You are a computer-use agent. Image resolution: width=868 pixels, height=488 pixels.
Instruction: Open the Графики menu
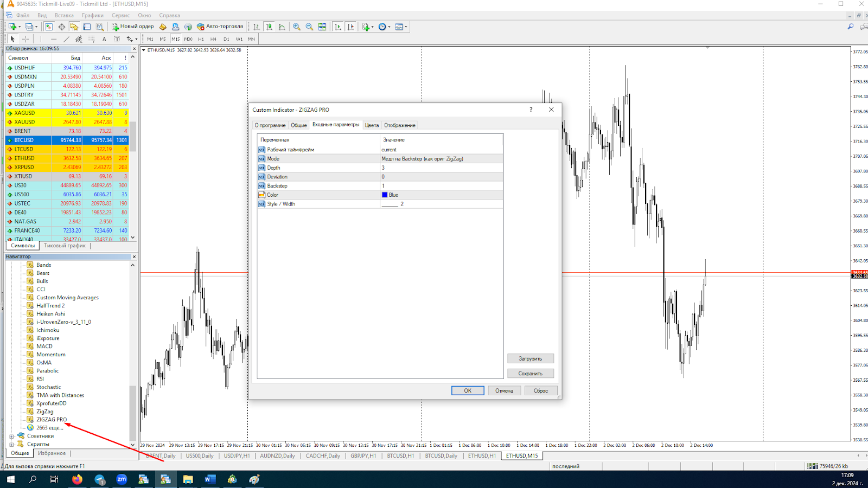pyautogui.click(x=92, y=15)
